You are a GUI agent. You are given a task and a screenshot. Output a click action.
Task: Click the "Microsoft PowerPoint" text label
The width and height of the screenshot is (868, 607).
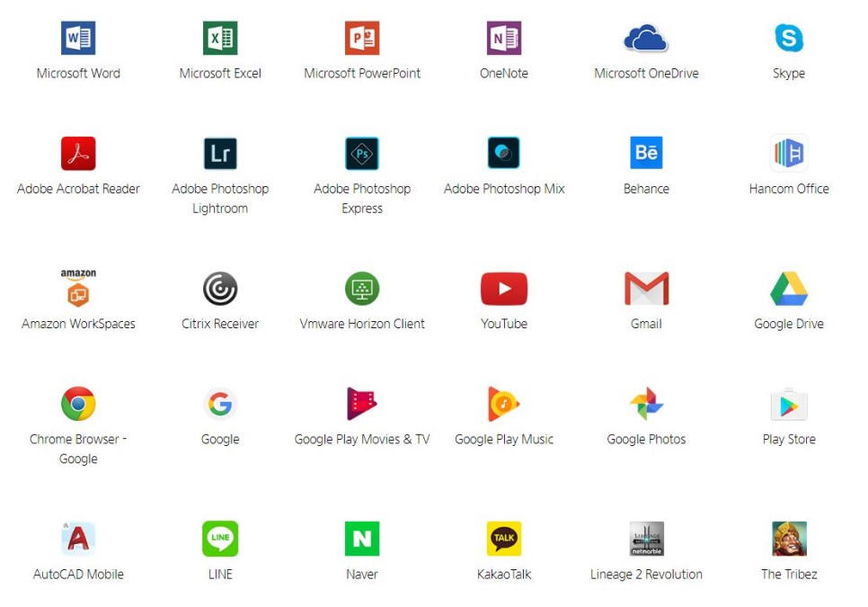point(362,73)
